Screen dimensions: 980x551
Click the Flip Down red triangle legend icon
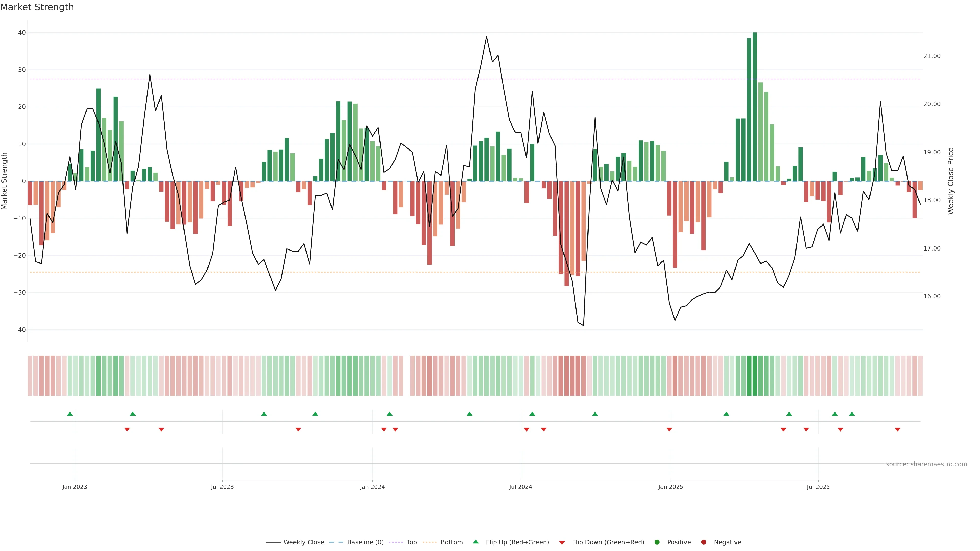[x=562, y=543]
